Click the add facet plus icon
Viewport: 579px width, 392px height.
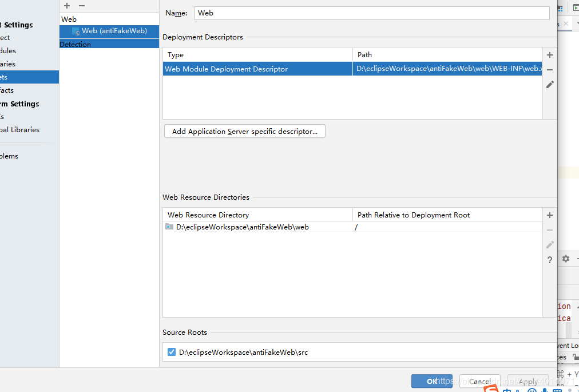pyautogui.click(x=67, y=6)
